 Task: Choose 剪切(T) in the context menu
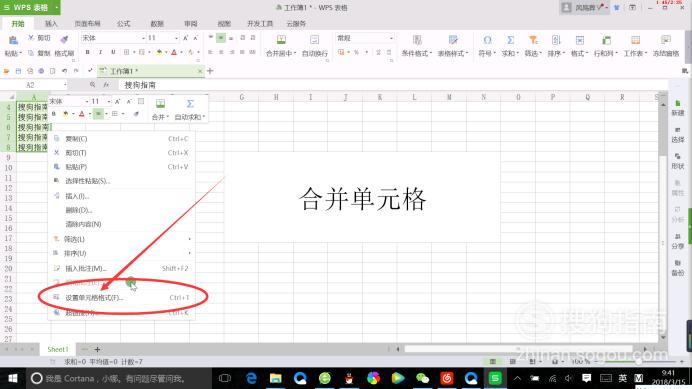tap(121, 153)
